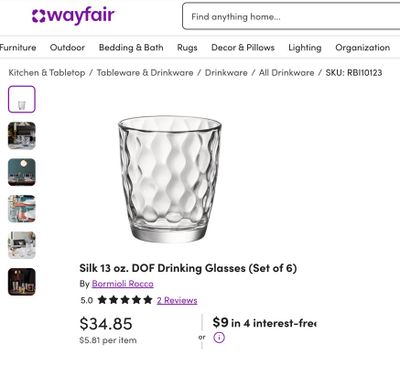
Task: Open the Furniture menu
Action: point(18,47)
